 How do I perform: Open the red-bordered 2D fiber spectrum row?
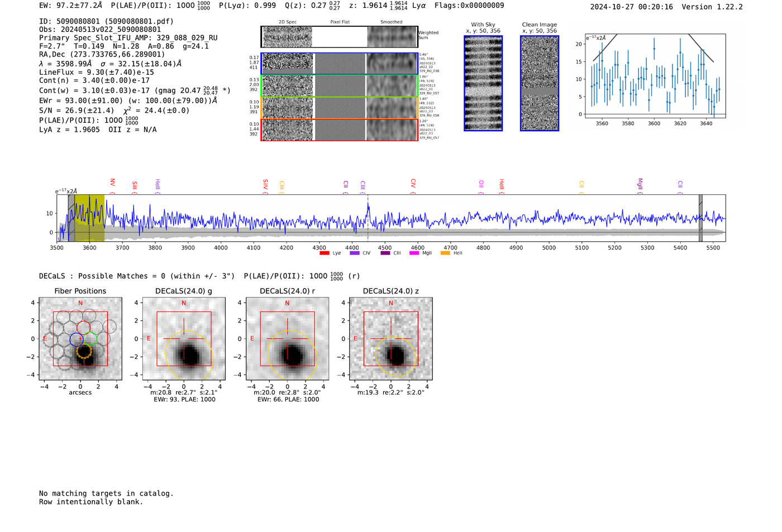[339, 130]
